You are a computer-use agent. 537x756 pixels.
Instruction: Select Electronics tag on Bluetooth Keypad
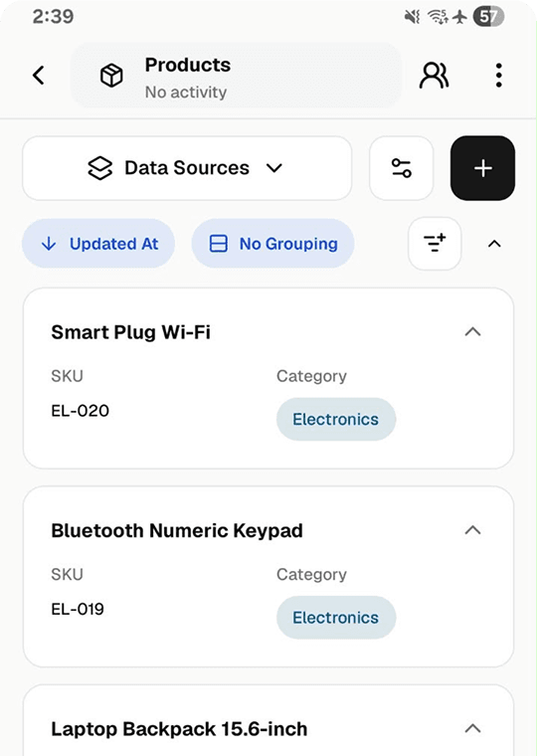point(336,617)
